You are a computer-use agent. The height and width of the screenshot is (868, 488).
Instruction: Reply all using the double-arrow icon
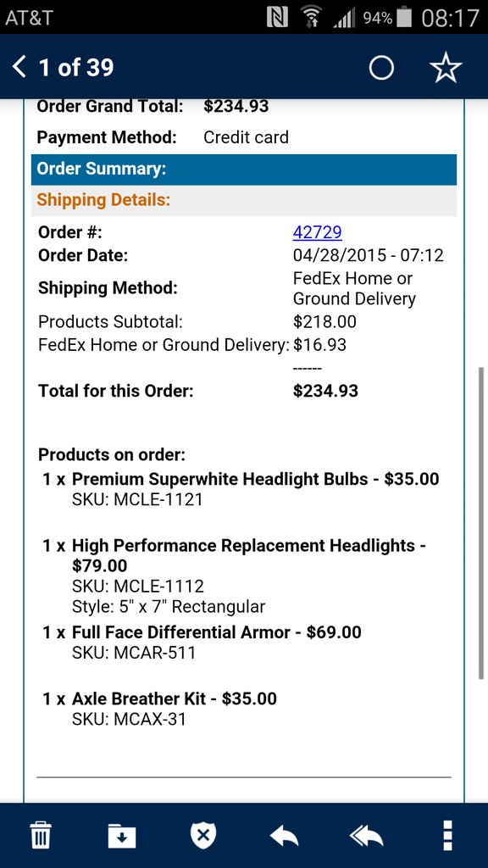tap(366, 835)
